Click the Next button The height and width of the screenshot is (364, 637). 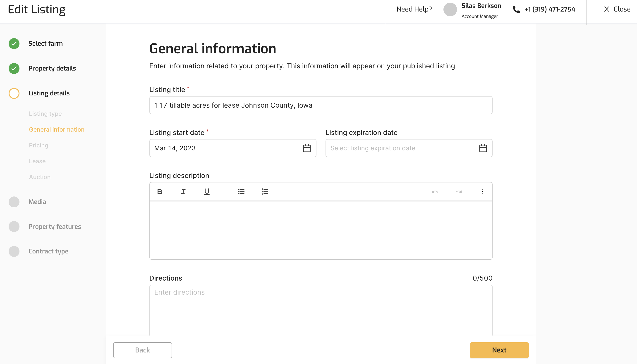coord(499,350)
